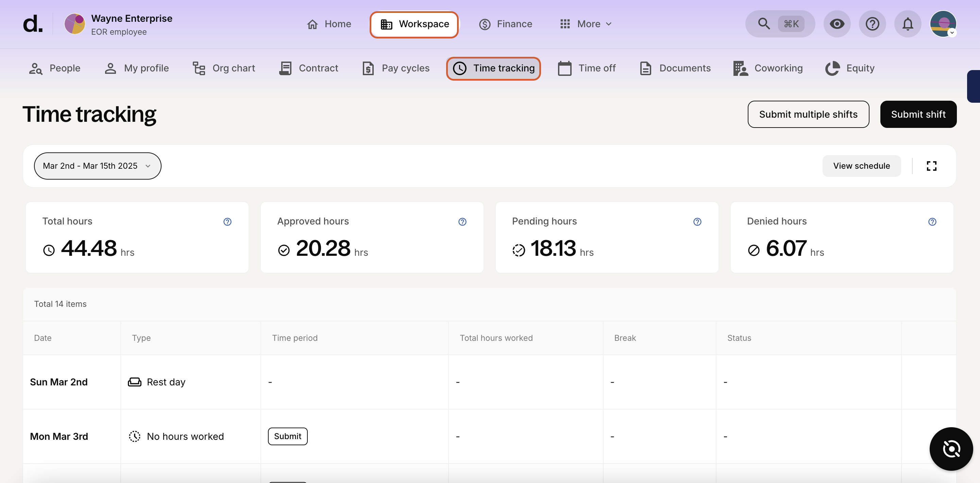Click the Submit shift button
Viewport: 980px width, 483px height.
point(918,114)
